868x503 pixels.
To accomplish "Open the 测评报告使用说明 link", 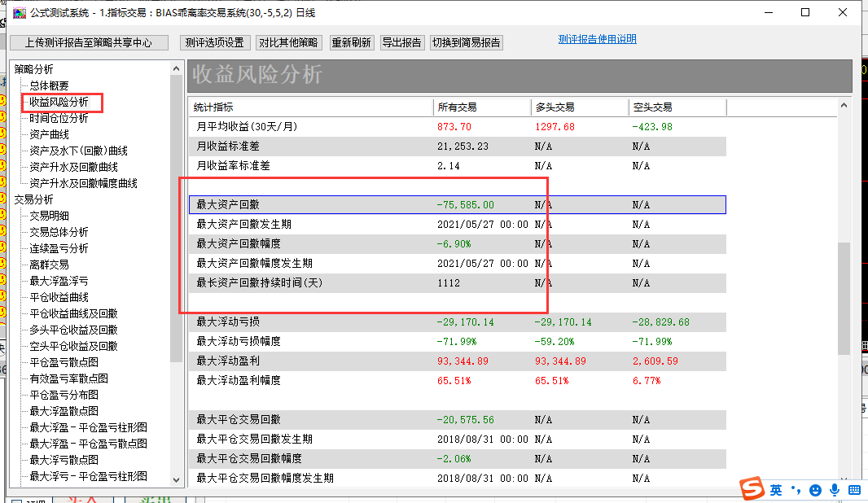I will (x=598, y=39).
